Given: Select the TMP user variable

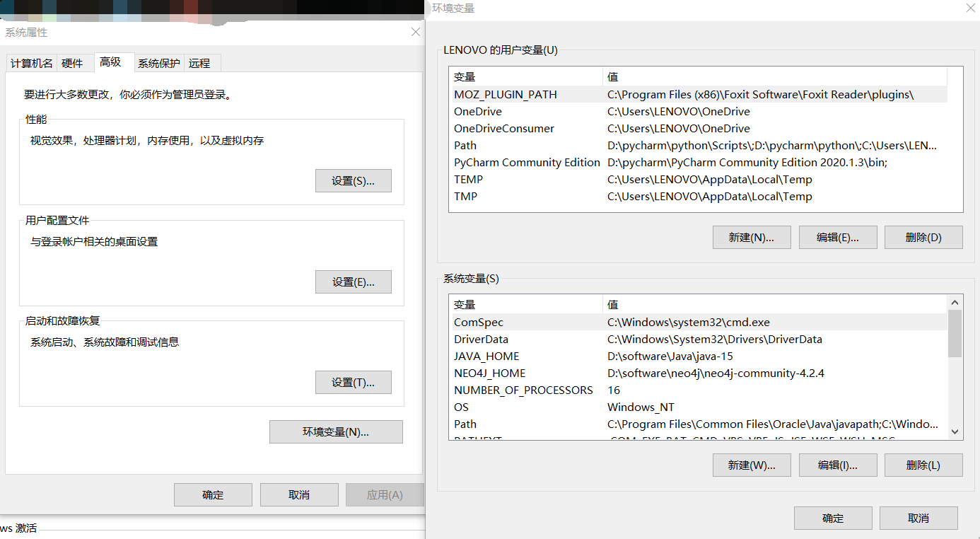Looking at the screenshot, I should coord(698,197).
